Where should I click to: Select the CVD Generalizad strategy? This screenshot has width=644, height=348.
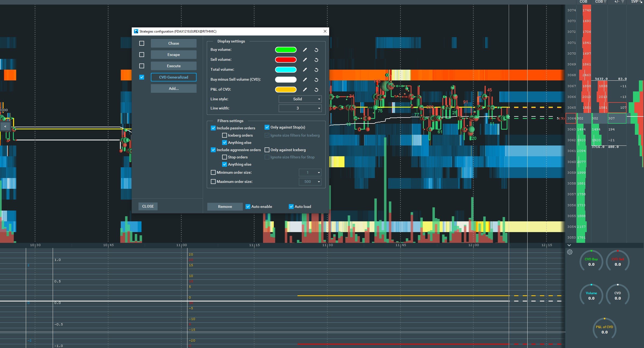tap(173, 77)
